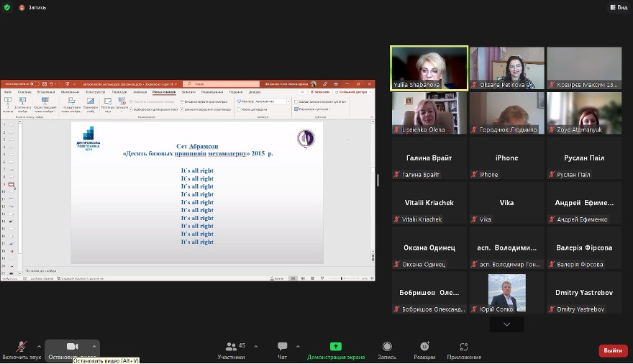Expand audio options arrow beside Включить звук
This screenshot has width=633, height=364.
39,347
